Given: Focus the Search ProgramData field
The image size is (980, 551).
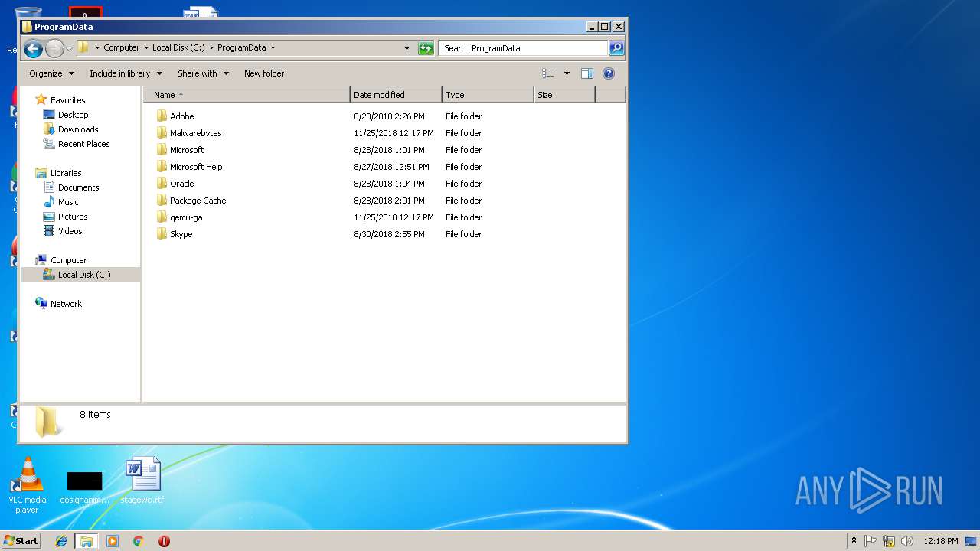Looking at the screenshot, I should click(x=524, y=48).
